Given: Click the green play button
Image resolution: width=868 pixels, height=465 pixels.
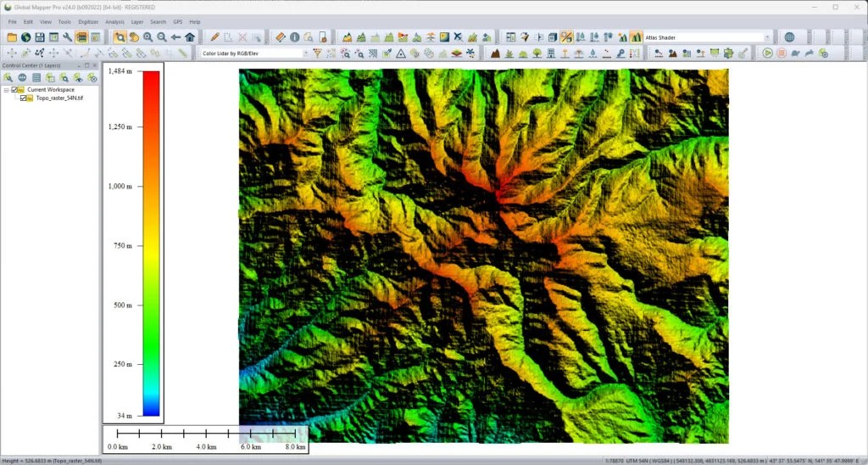Looking at the screenshot, I should (x=767, y=53).
